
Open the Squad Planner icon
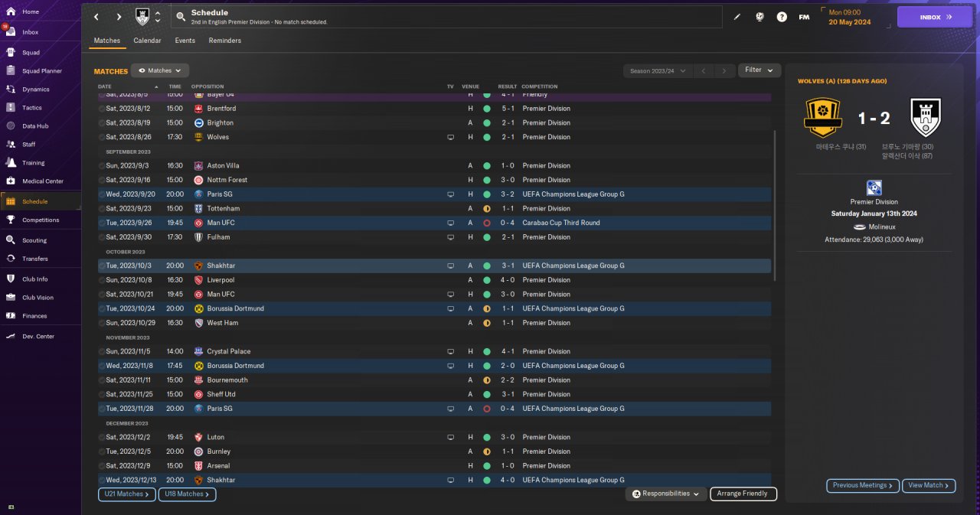[11, 71]
